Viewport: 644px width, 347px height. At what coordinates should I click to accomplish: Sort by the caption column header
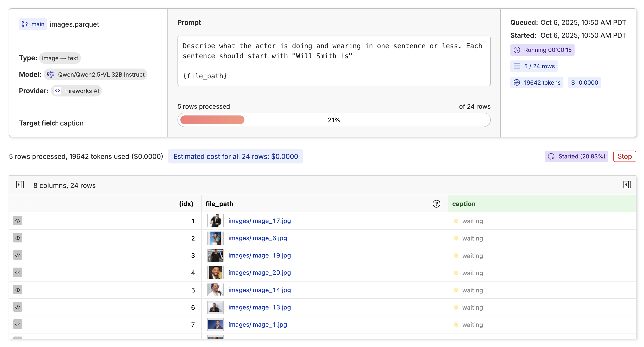click(x=464, y=204)
